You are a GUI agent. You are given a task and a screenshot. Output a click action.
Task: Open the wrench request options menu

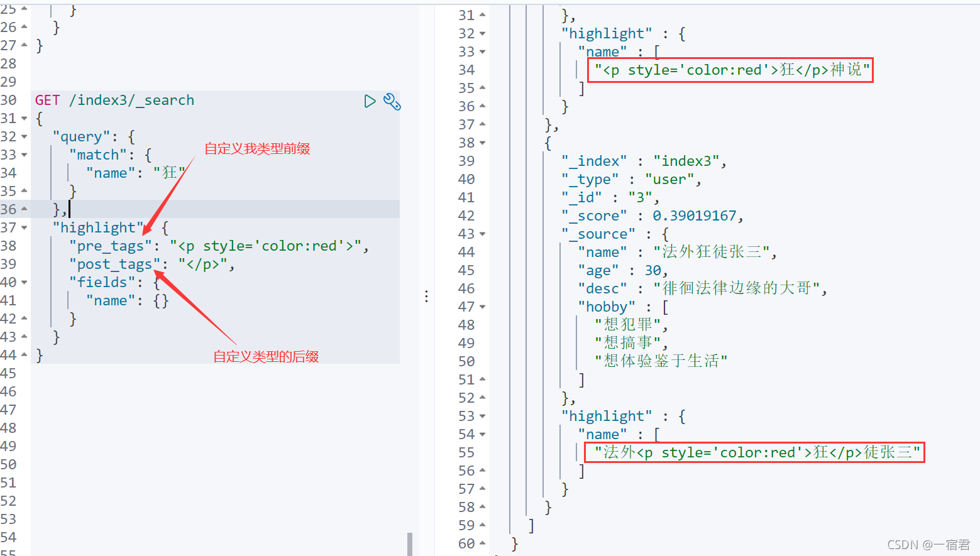pos(392,101)
